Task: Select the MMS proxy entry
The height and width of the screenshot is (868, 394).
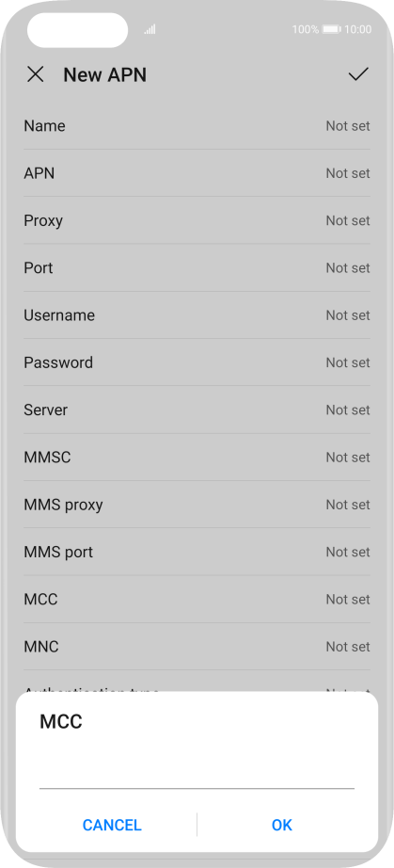Action: tap(197, 505)
